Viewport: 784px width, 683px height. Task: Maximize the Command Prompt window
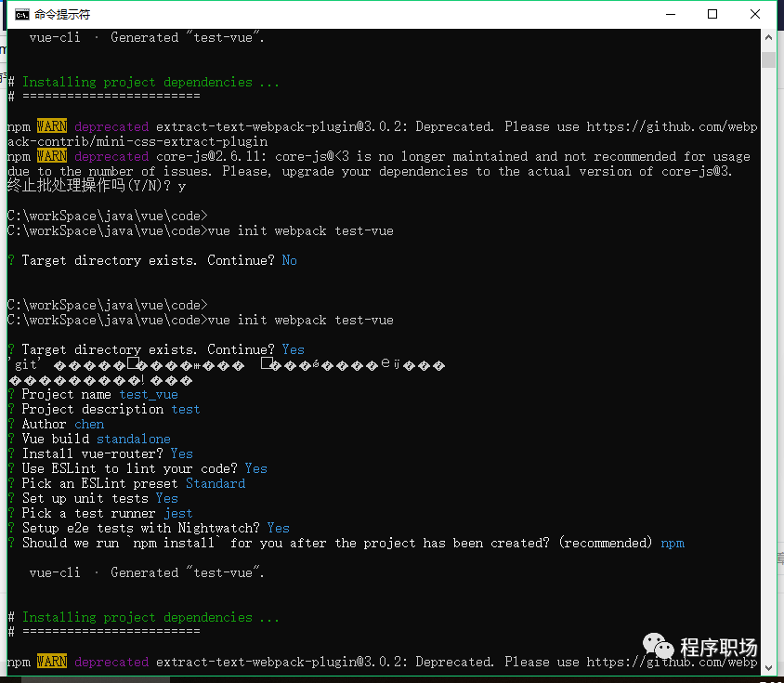pyautogui.click(x=712, y=14)
